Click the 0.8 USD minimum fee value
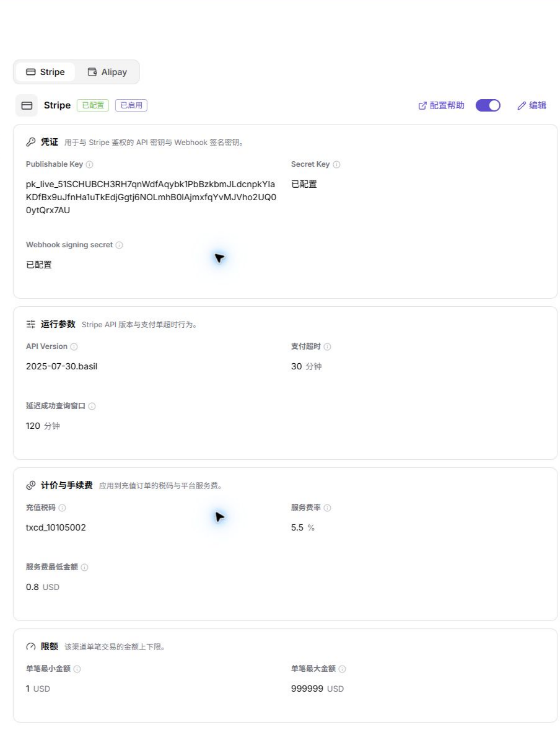 tap(43, 588)
